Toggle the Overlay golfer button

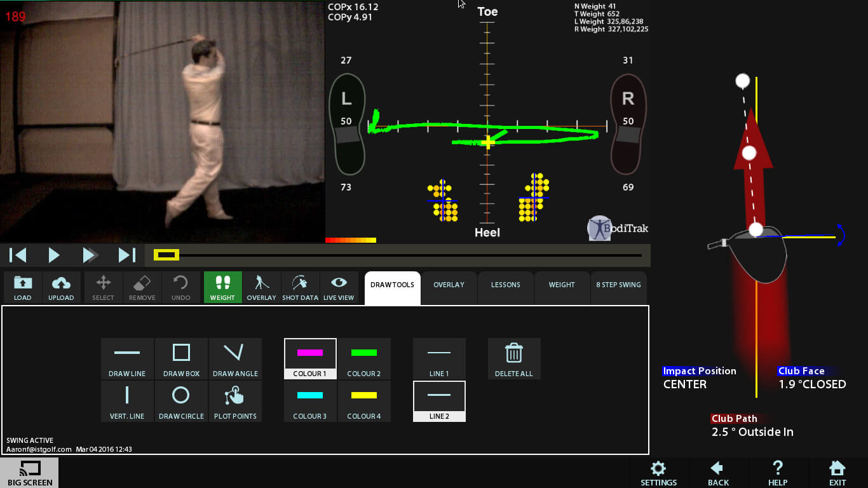[261, 288]
